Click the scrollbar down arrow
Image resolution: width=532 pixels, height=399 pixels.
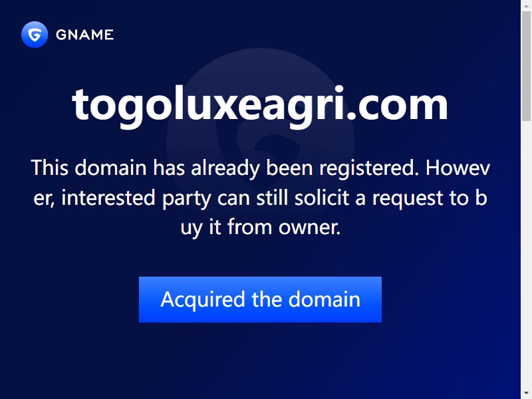[526, 394]
